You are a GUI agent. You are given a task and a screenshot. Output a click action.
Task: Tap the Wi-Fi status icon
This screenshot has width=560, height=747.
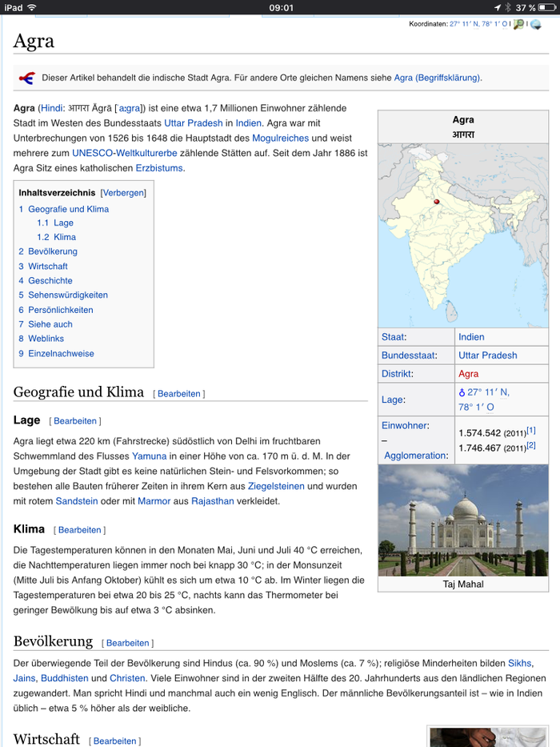click(32, 8)
